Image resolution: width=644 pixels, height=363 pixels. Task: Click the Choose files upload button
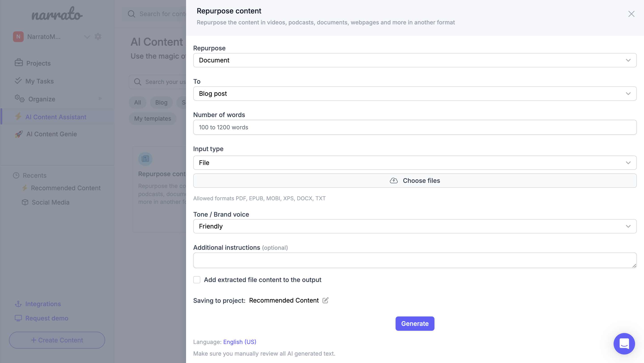tap(415, 181)
